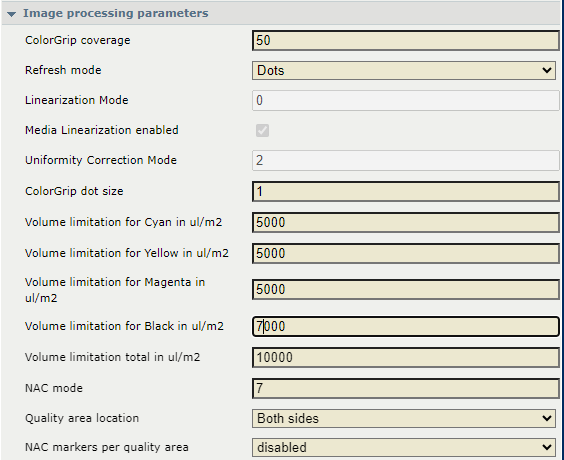Collapse the Image processing parameters section

pyautogui.click(x=12, y=14)
